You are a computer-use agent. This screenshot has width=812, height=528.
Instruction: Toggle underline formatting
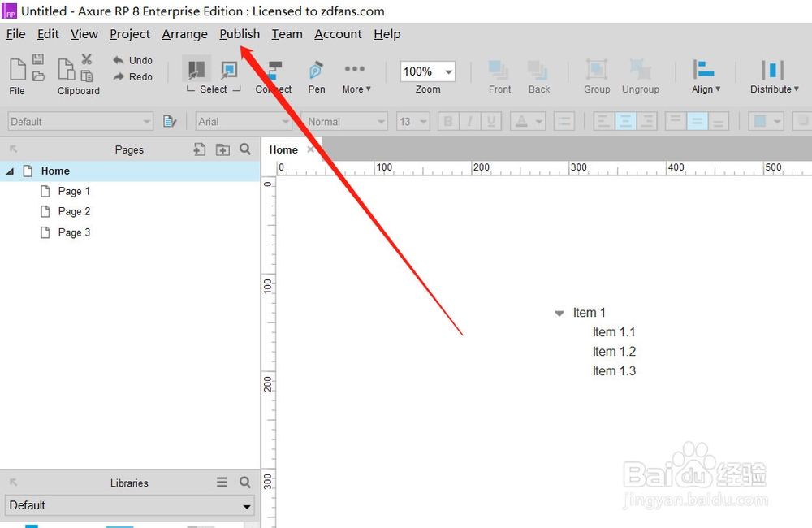click(491, 121)
